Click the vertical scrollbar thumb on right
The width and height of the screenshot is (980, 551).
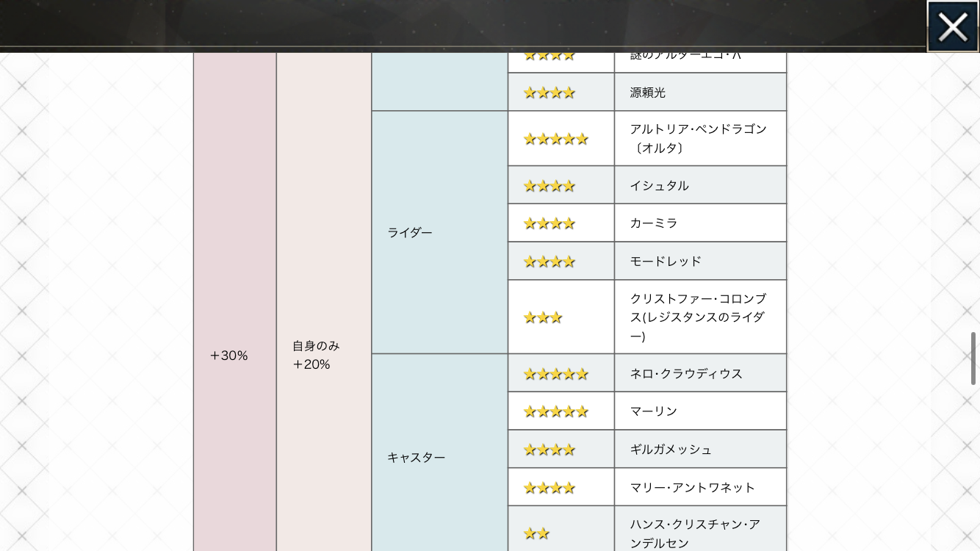[973, 359]
